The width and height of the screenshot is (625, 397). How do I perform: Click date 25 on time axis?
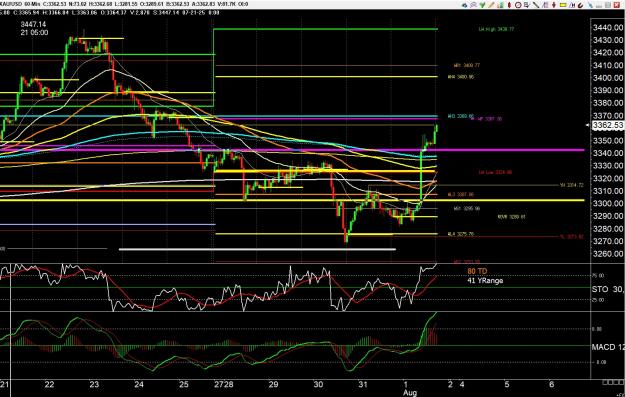[184, 385]
